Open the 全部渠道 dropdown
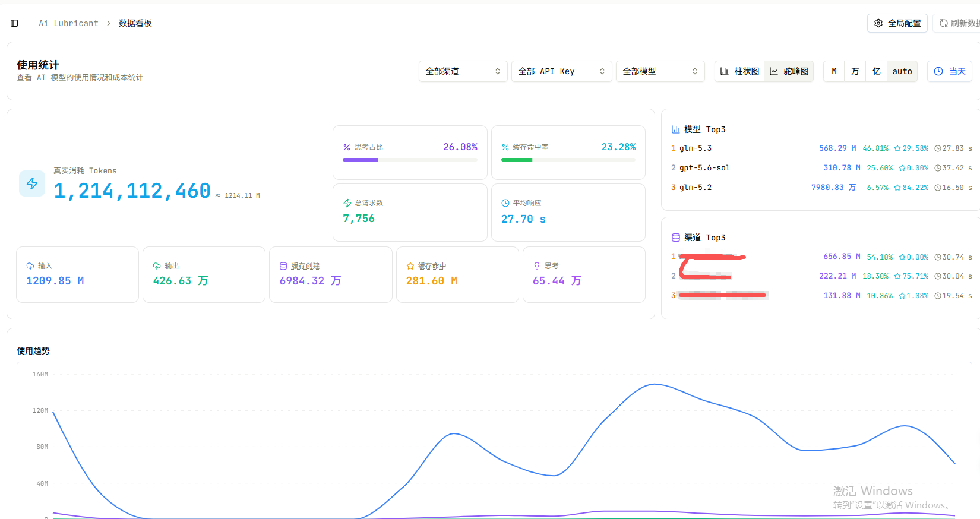The image size is (980, 519). [x=463, y=71]
